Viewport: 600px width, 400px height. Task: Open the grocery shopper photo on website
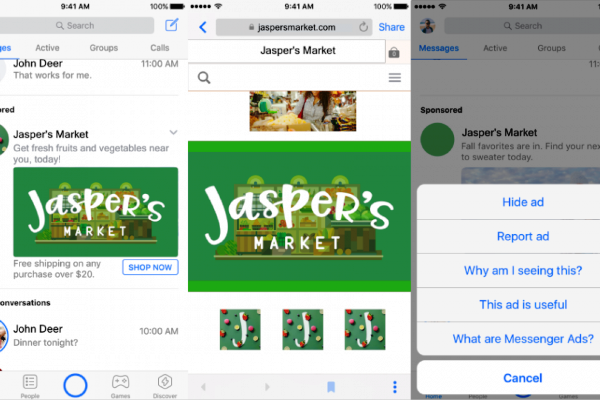point(303,111)
